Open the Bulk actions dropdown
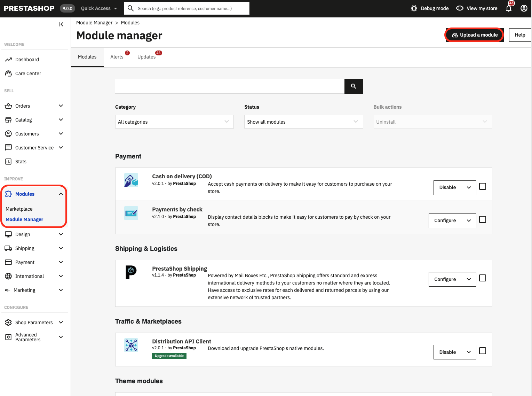Viewport: 532px width, 396px height. point(433,122)
